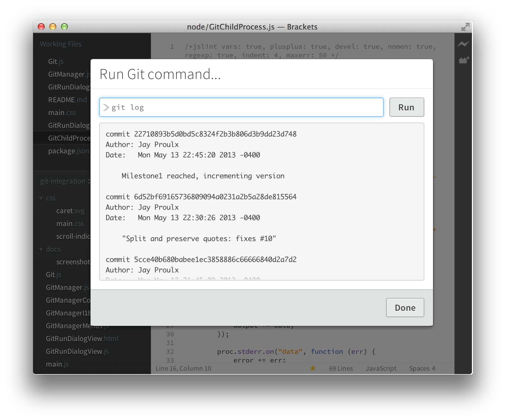Collapse the css folder
This screenshot has height=420, width=505.
pyautogui.click(x=41, y=198)
